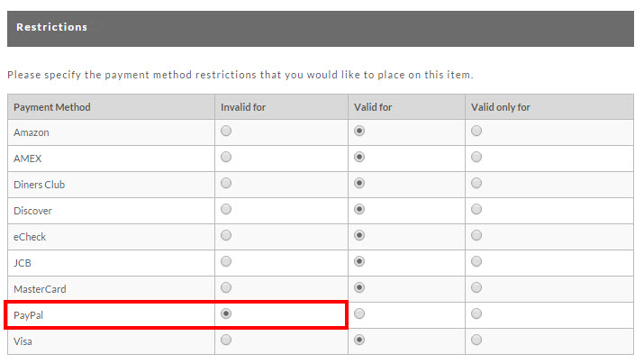This screenshot has height=363, width=644.
Task: Choose Valid only for AMEX
Action: coord(476,157)
